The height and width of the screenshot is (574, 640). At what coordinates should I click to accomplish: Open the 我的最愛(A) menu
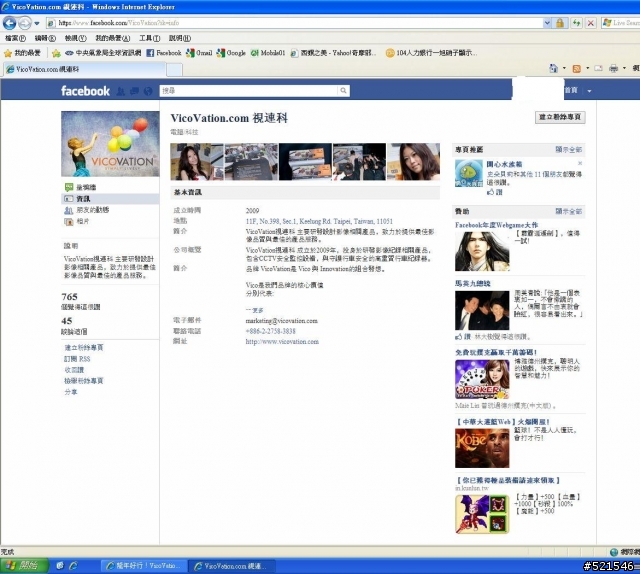pos(113,38)
